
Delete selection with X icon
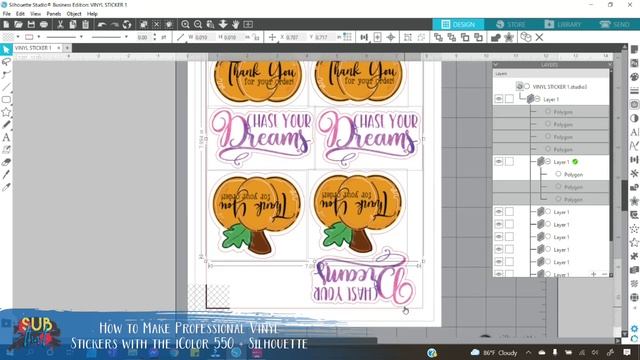539,38
